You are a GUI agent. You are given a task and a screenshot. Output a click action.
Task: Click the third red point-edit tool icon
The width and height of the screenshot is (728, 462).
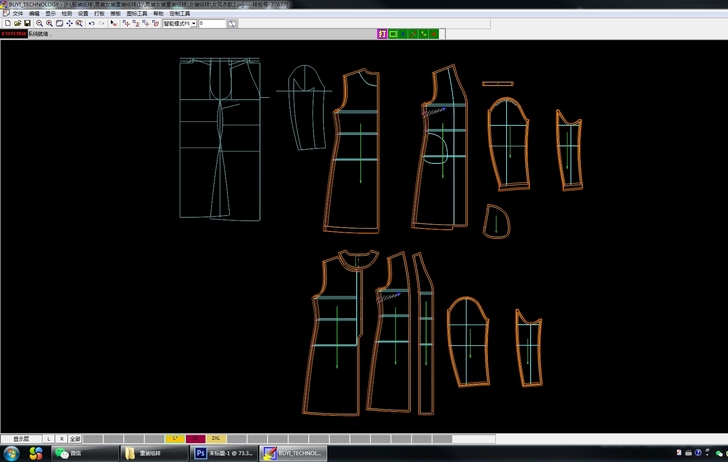[145, 23]
